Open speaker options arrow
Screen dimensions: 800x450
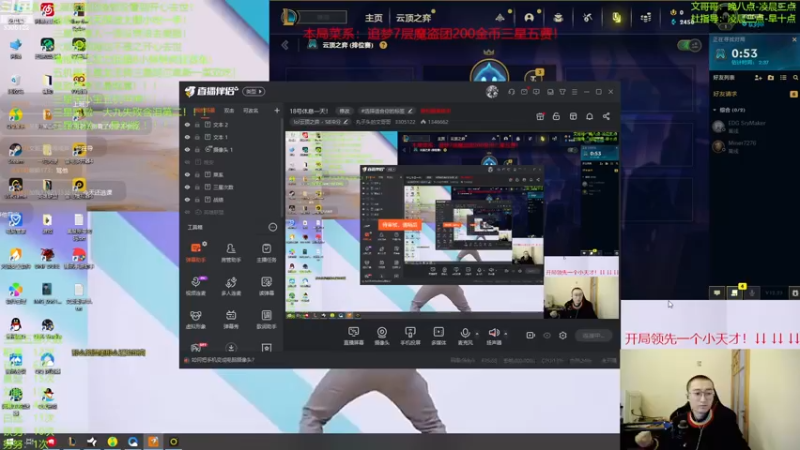point(506,334)
